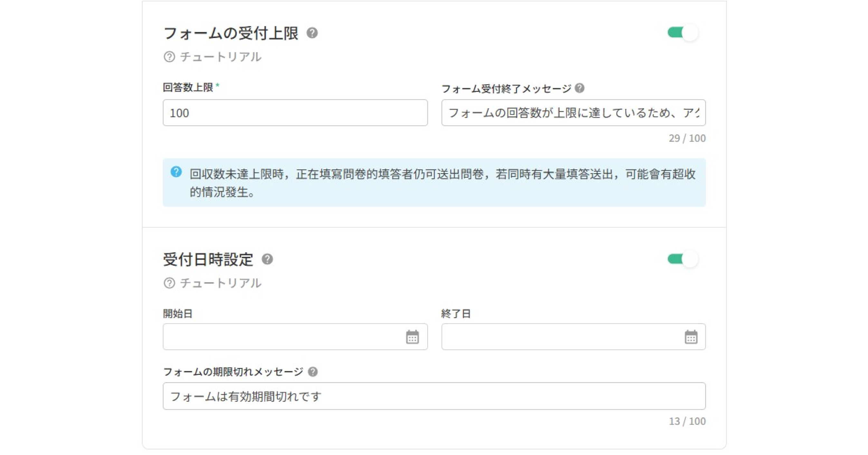Click the 13 / 100 character counter
Image resolution: width=868 pixels, height=455 pixels.
pos(687,421)
